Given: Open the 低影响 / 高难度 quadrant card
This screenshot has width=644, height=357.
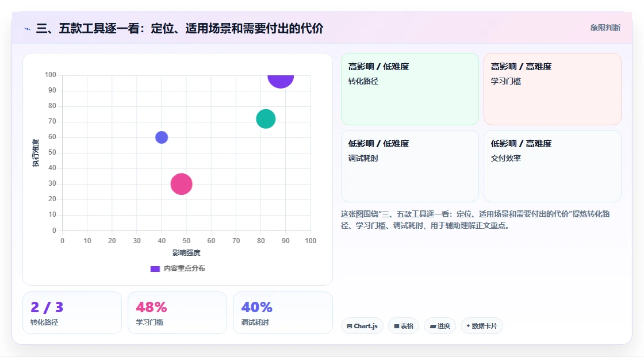Looking at the screenshot, I should [553, 166].
